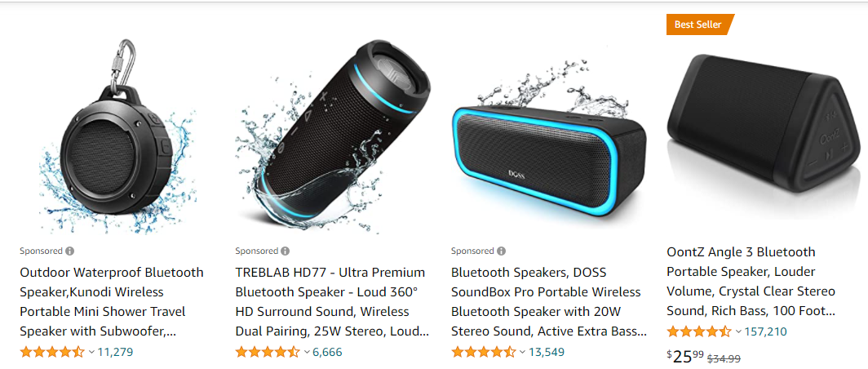This screenshot has height=369, width=868.
Task: Open the DOSS SoundBox Pro title link
Action: [548, 302]
